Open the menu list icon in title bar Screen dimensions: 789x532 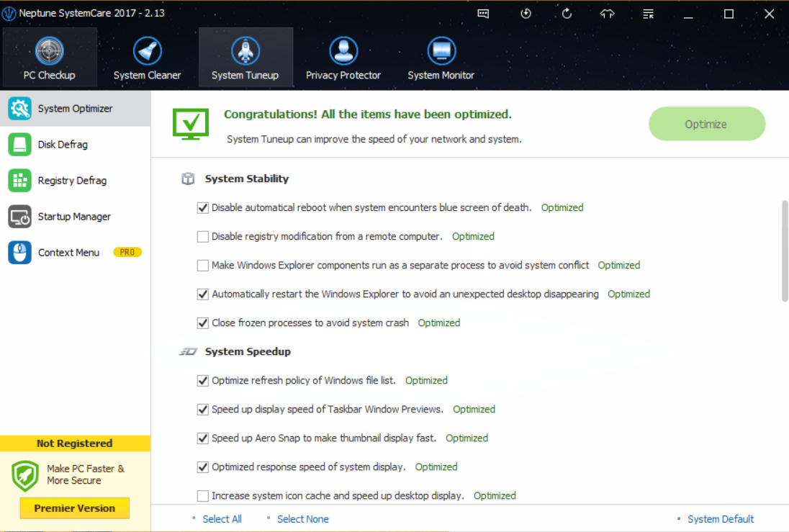(648, 14)
